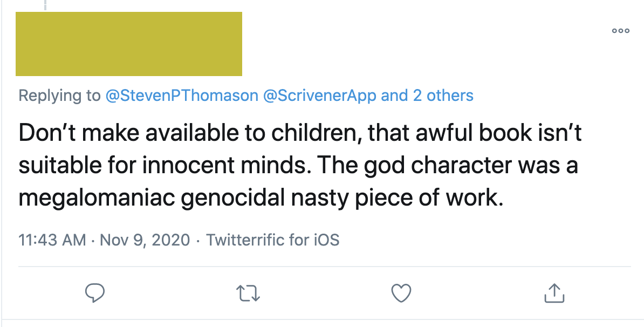Image resolution: width=644 pixels, height=327 pixels.
Task: Click the word "megalomaniac" in the tweet
Action: coord(94,198)
